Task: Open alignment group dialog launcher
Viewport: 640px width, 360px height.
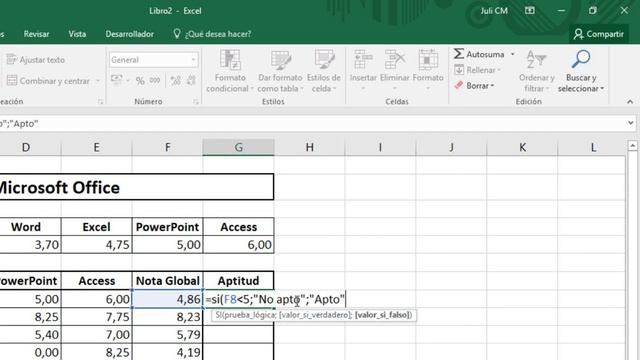Action: click(x=100, y=102)
